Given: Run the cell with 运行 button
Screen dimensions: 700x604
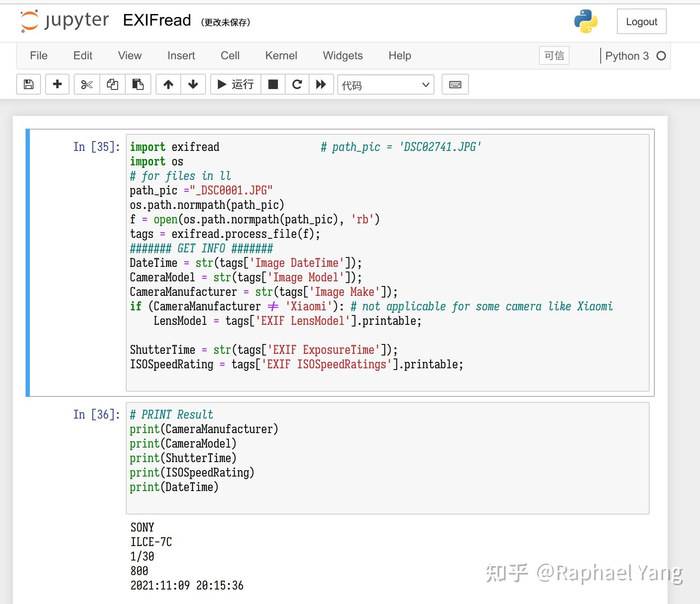Looking at the screenshot, I should pos(236,84).
